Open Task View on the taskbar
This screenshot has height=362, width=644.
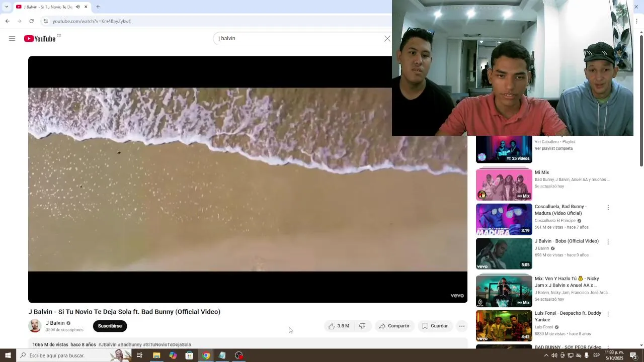coord(139,355)
